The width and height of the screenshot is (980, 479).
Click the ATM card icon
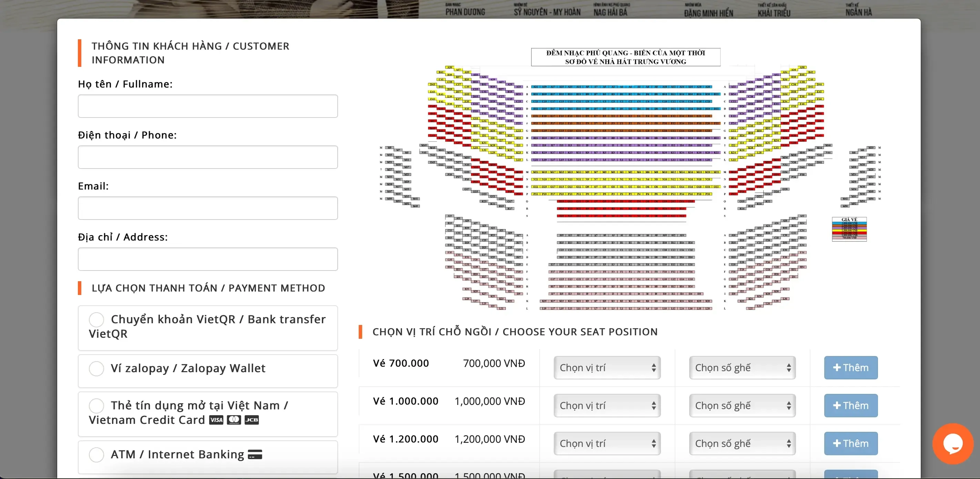click(255, 454)
